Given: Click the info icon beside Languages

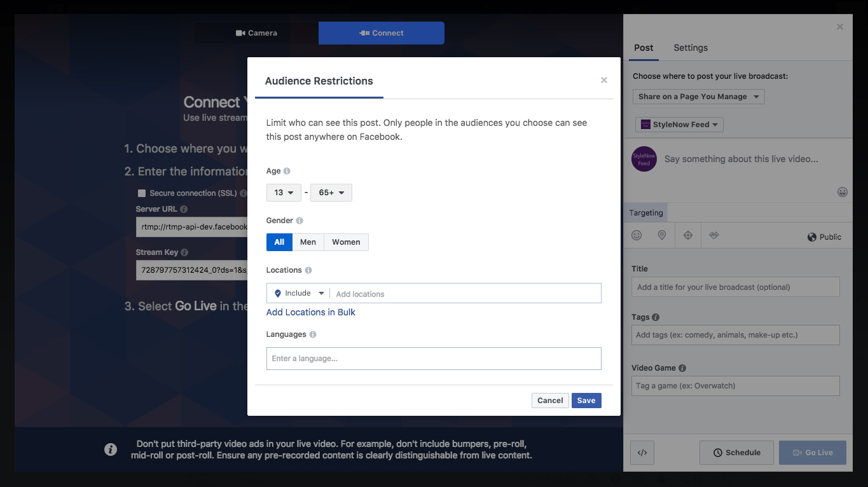Looking at the screenshot, I should coord(313,334).
